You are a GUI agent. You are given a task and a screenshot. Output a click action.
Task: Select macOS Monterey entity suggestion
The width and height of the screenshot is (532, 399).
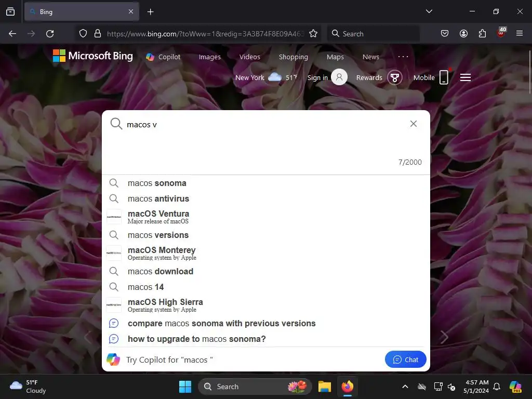coord(265,253)
